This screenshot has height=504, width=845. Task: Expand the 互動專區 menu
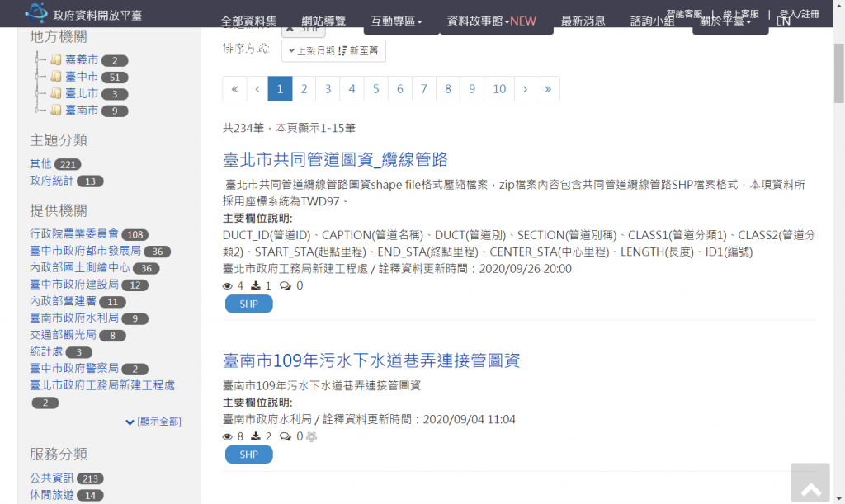tap(397, 21)
